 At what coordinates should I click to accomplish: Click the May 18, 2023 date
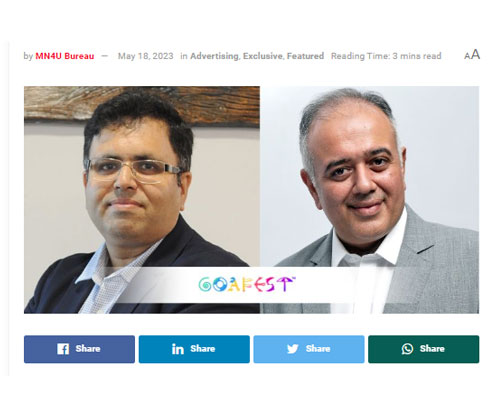[146, 56]
